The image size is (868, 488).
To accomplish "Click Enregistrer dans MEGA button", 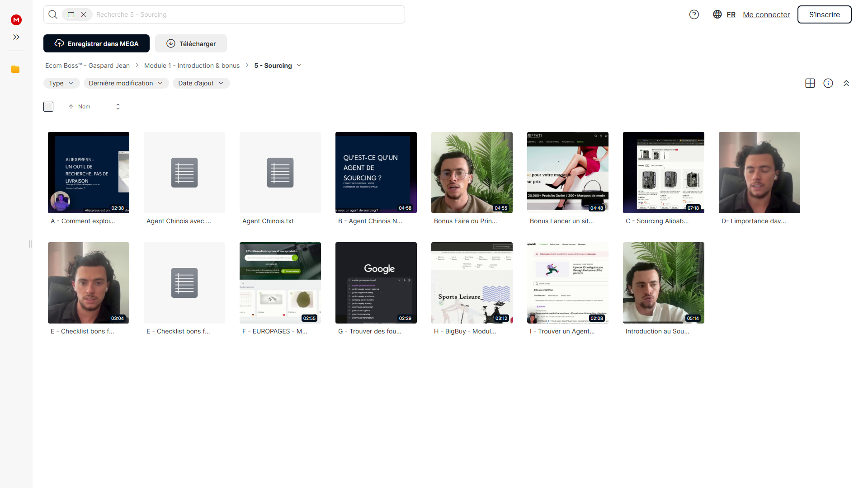I will pyautogui.click(x=96, y=43).
